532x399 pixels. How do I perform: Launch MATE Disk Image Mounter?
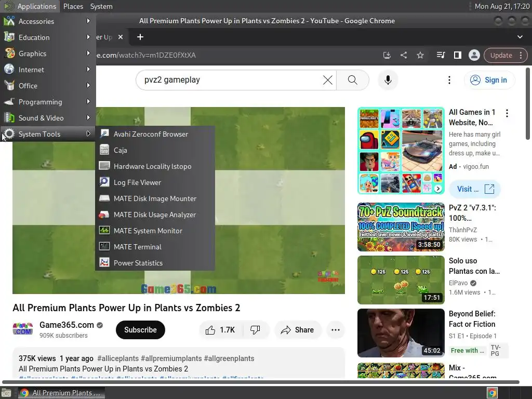[x=155, y=198]
